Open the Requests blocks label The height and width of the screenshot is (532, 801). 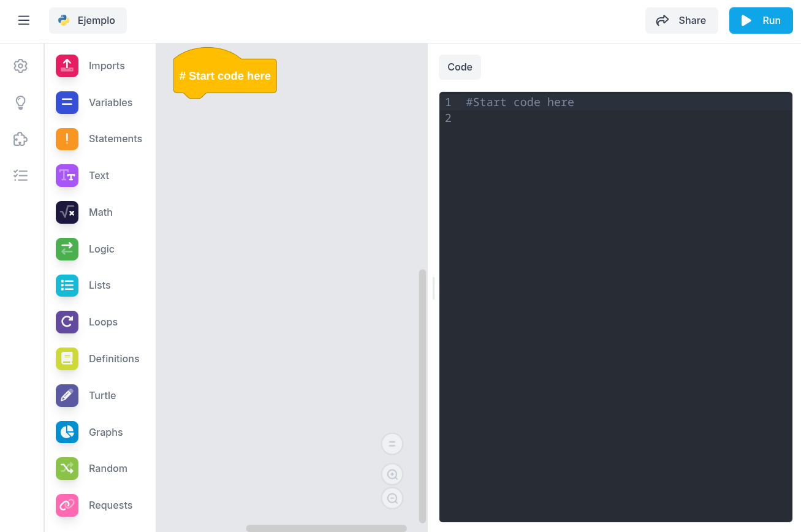(x=110, y=505)
